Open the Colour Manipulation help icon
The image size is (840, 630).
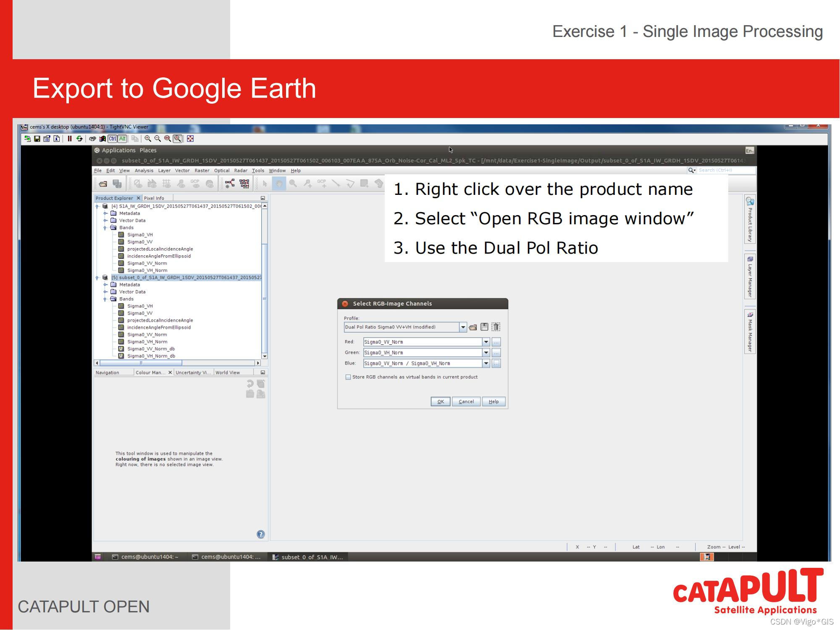click(261, 534)
